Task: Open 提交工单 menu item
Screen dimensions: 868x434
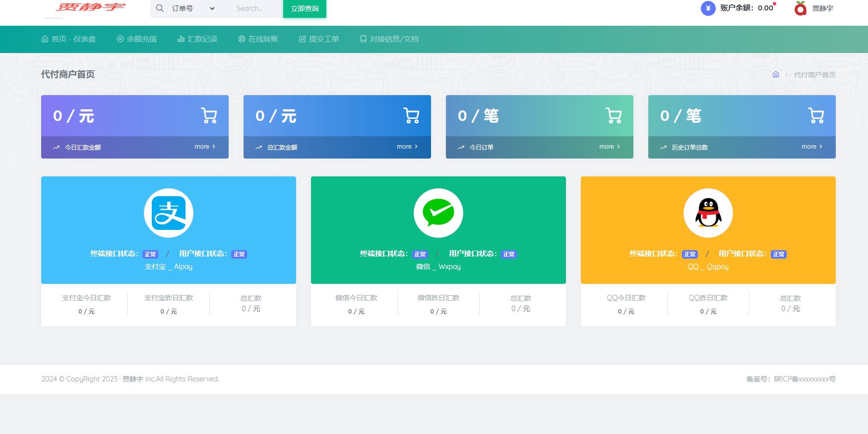Action: coord(319,39)
